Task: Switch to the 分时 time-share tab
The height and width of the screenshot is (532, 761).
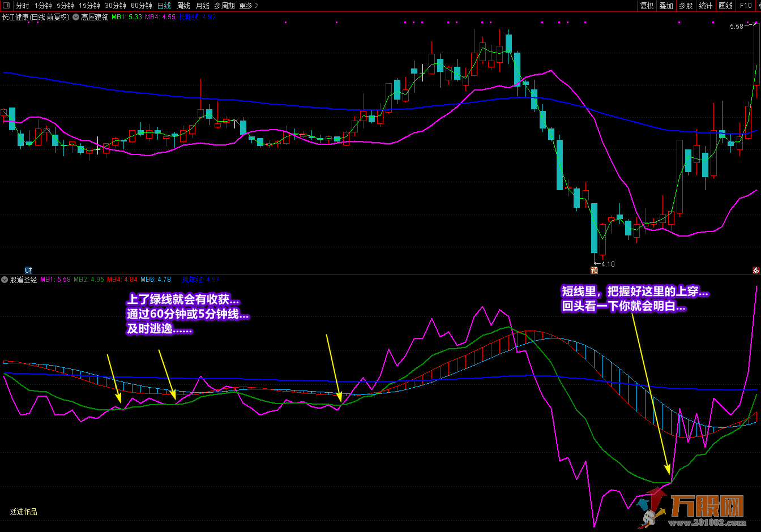Action: [x=23, y=6]
